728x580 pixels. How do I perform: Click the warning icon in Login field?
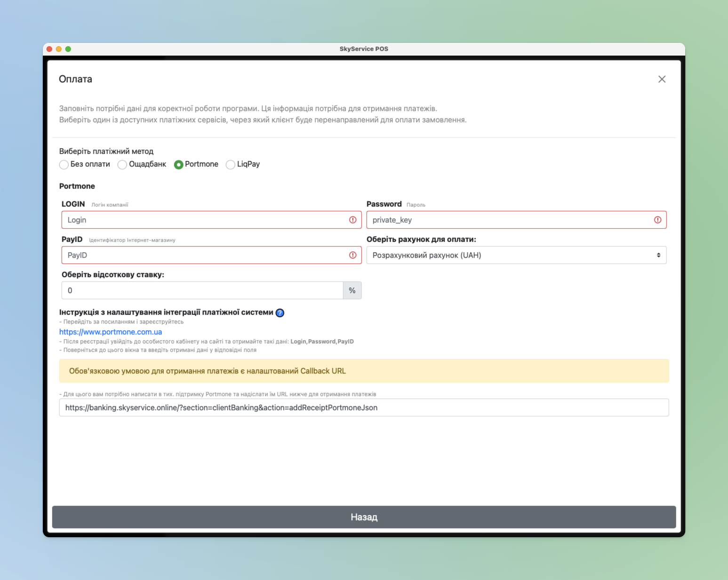pos(352,220)
